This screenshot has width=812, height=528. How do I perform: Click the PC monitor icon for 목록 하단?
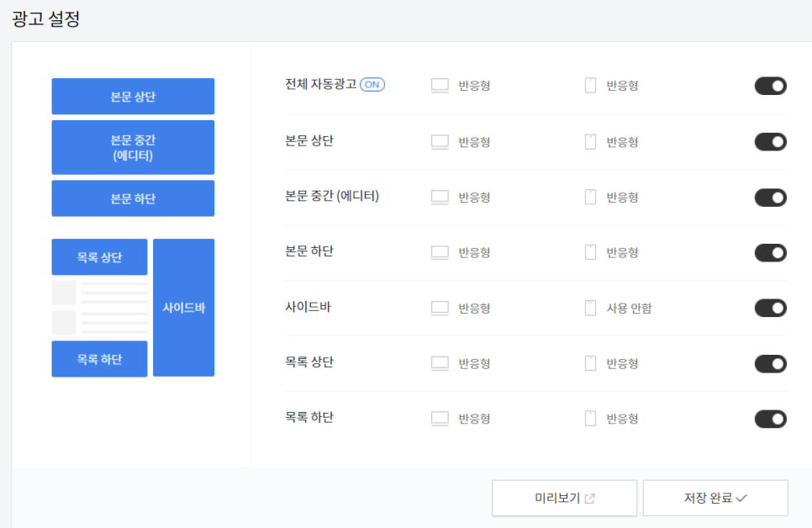click(x=440, y=419)
